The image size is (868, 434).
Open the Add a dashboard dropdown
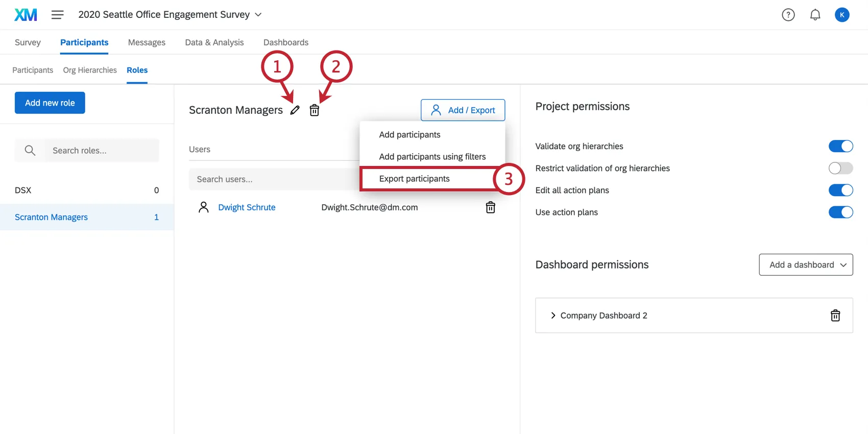[x=806, y=264]
